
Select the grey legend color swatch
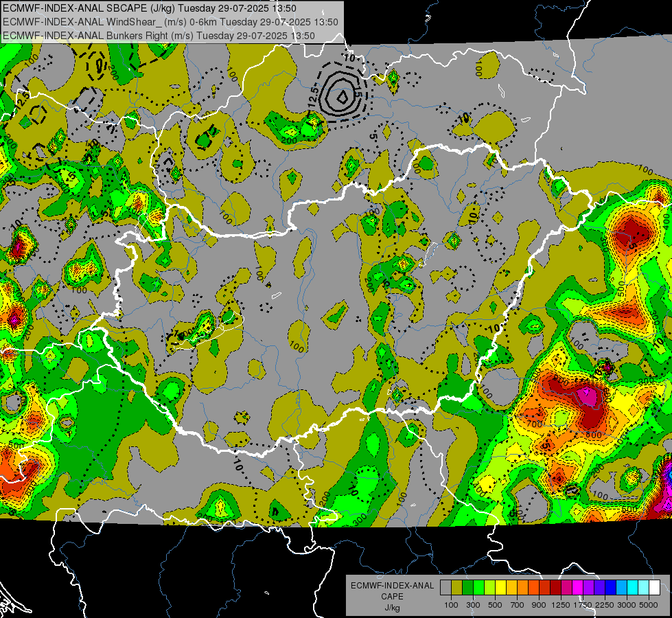point(445,588)
